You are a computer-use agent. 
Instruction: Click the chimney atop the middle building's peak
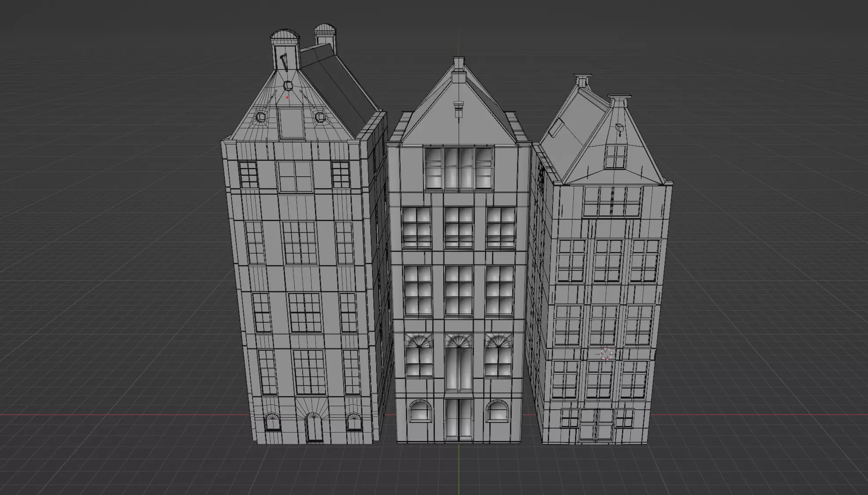coord(459,64)
